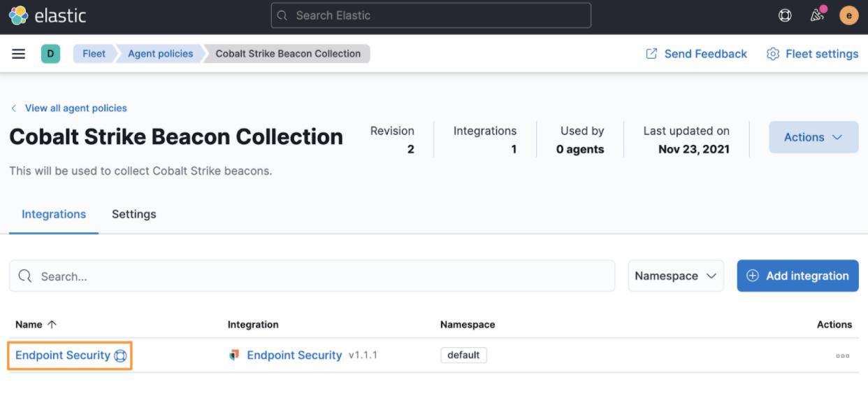Select the Integrations tab
Viewport: 868px width, 410px height.
[54, 214]
